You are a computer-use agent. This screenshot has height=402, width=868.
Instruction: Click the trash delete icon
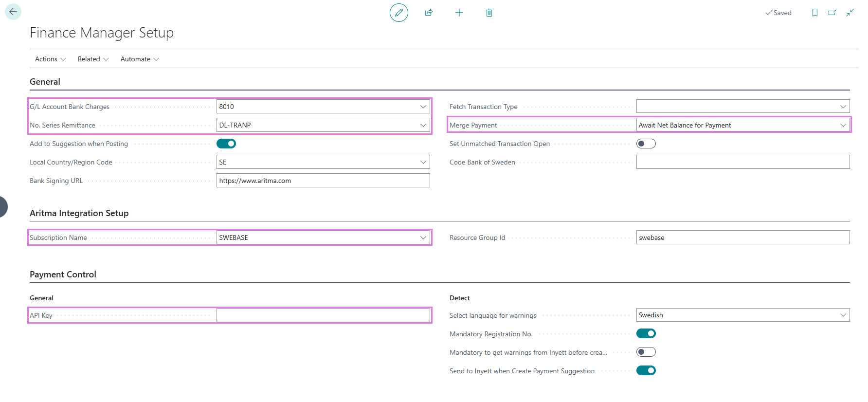[x=489, y=13]
